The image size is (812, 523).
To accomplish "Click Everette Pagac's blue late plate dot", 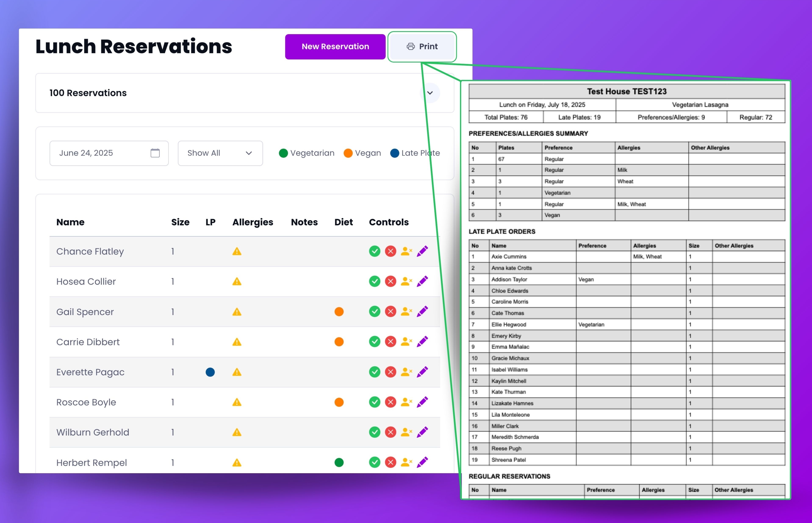I will (x=210, y=372).
